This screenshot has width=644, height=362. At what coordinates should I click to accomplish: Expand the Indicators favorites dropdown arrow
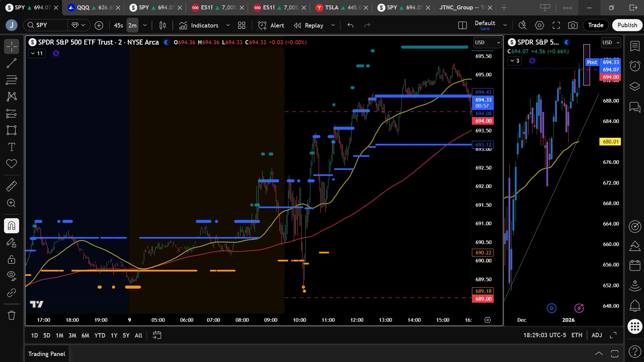pyautogui.click(x=228, y=25)
